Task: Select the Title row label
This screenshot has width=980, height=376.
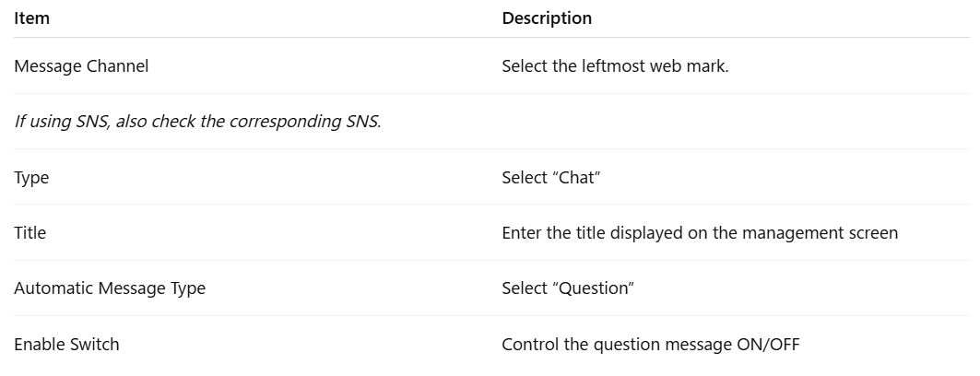Action: (x=30, y=232)
